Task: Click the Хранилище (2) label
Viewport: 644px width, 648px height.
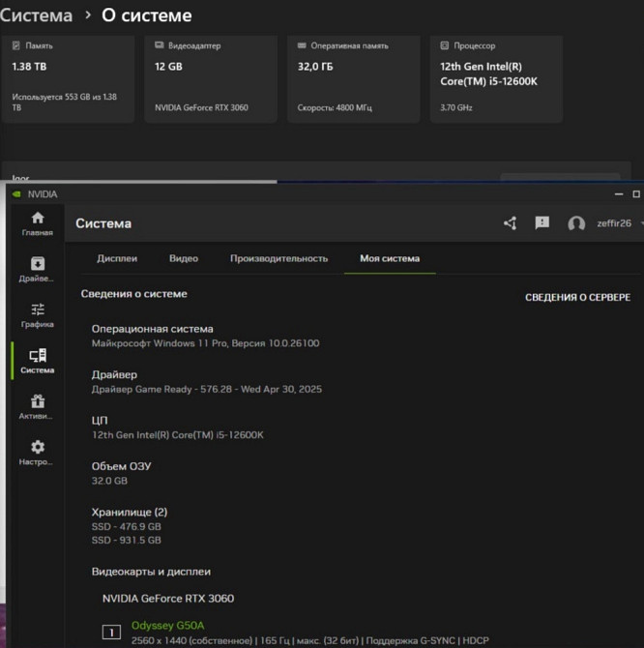Action: 130,512
